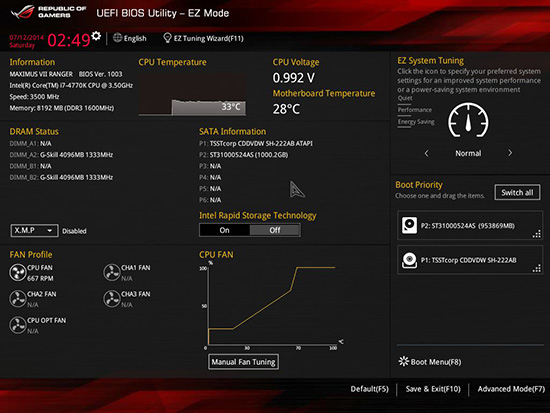Click the optical drive icon for P1 boot device
The height and width of the screenshot is (413, 550).
click(x=409, y=260)
